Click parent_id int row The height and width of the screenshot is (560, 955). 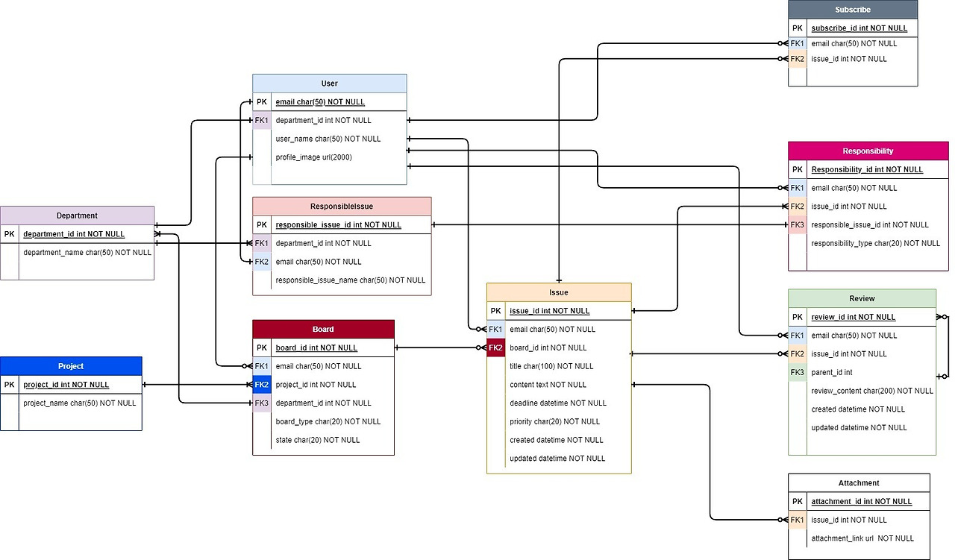(x=862, y=372)
